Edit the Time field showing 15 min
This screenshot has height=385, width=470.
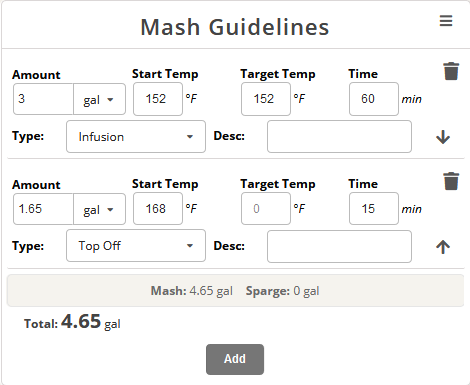(x=374, y=209)
